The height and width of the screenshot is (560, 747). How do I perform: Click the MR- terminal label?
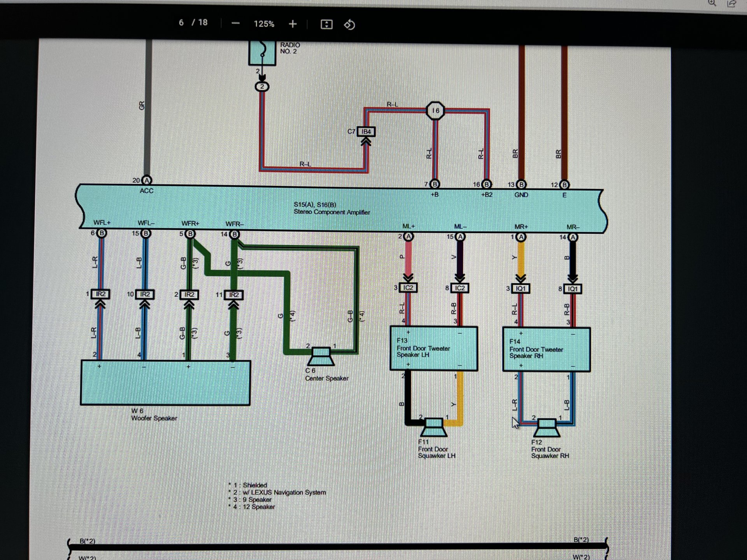tap(573, 227)
